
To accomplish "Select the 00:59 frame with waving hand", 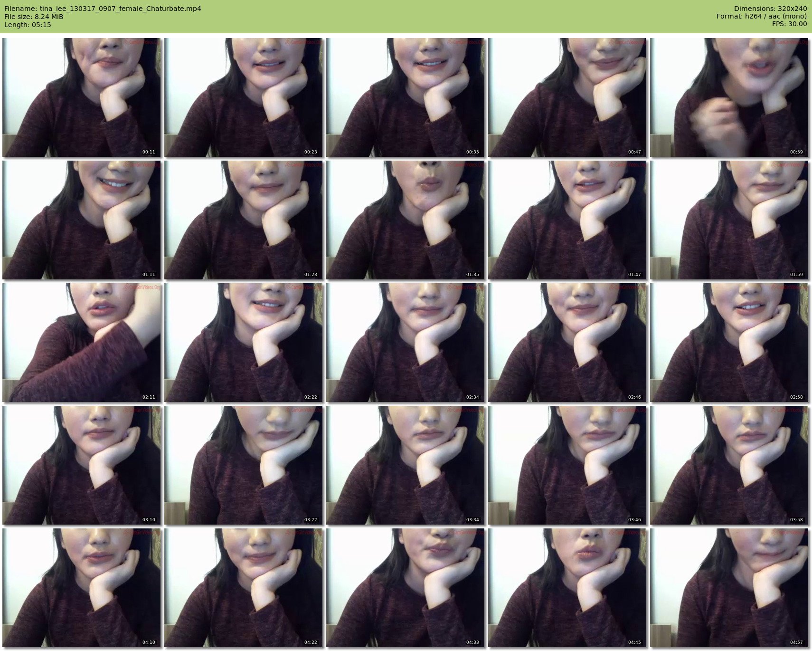I will pyautogui.click(x=729, y=97).
